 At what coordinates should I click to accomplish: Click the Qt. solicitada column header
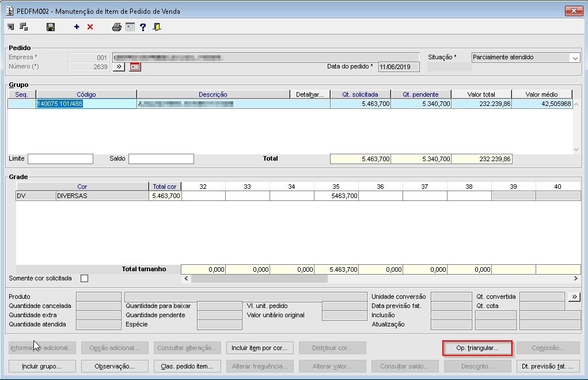point(361,94)
